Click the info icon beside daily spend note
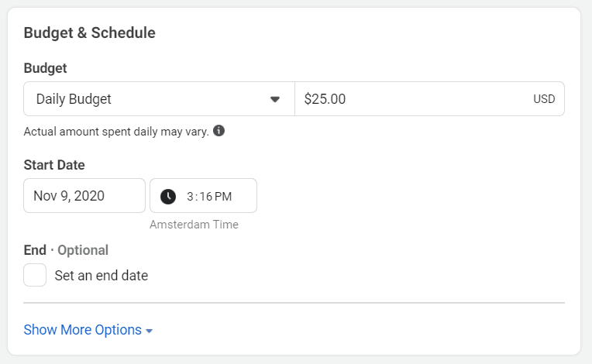Viewport: 592px width, 364px height. coord(219,131)
